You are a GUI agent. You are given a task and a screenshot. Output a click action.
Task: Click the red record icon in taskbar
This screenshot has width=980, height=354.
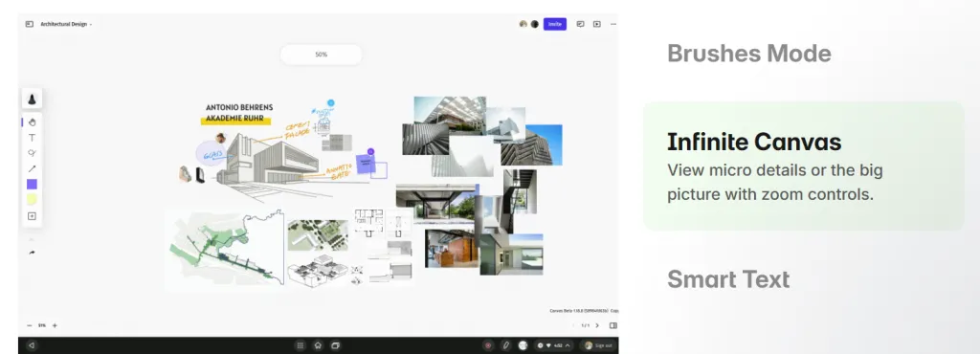click(488, 345)
